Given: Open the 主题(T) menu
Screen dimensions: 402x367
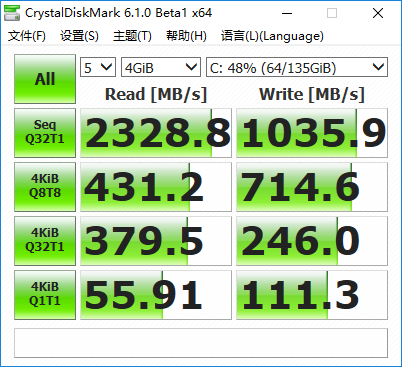Looking at the screenshot, I should pyautogui.click(x=132, y=36).
